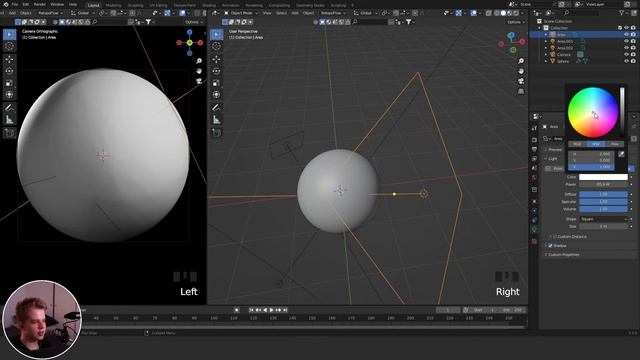This screenshot has height=360, width=640.
Task: Click the Power value field of the light
Action: (x=603, y=184)
